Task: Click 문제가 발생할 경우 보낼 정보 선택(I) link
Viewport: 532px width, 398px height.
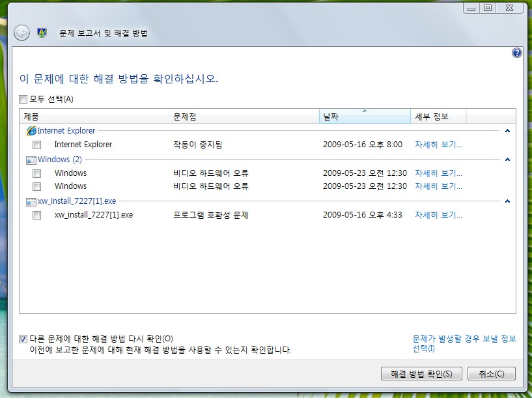Action: [464, 343]
